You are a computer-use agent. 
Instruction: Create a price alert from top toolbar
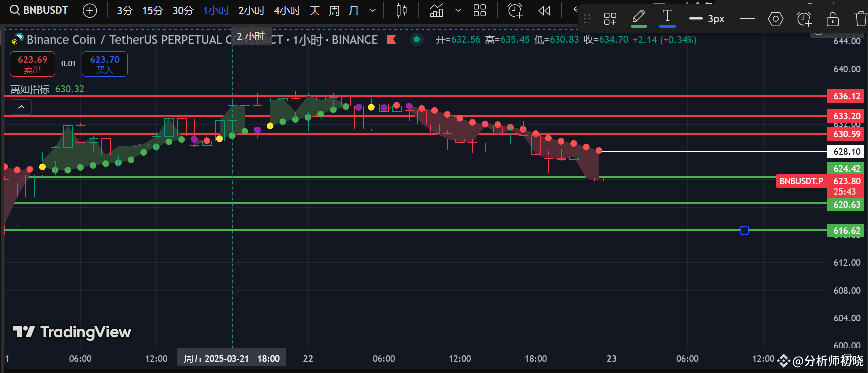[515, 10]
